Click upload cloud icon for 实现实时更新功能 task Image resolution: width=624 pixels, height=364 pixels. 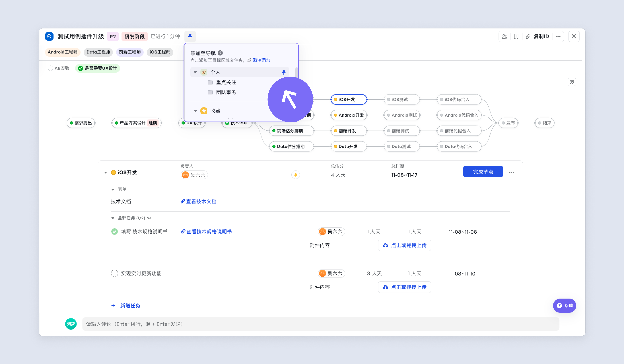(x=386, y=287)
